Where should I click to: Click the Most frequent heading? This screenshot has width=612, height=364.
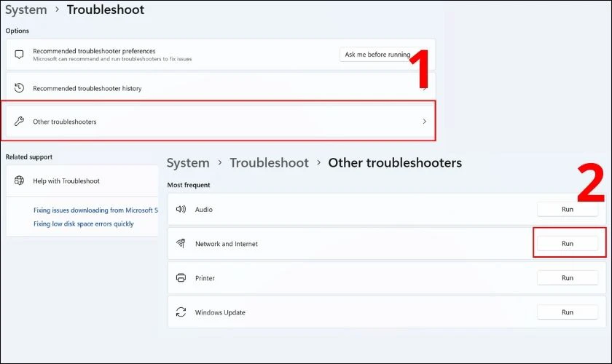[x=189, y=185]
